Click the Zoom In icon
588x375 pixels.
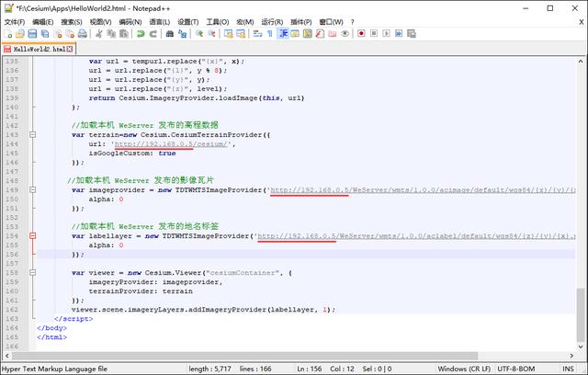(199, 34)
